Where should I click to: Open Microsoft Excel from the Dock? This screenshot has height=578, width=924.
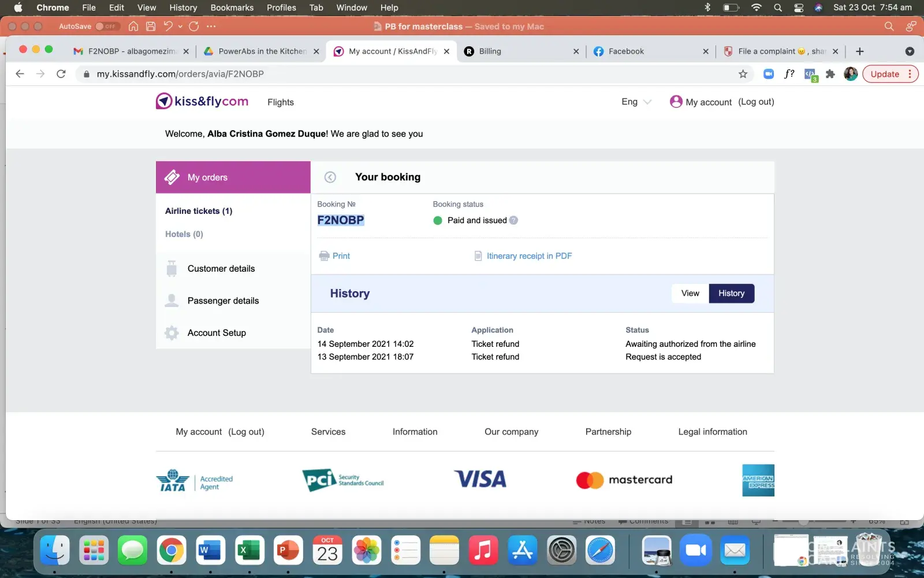point(249,550)
